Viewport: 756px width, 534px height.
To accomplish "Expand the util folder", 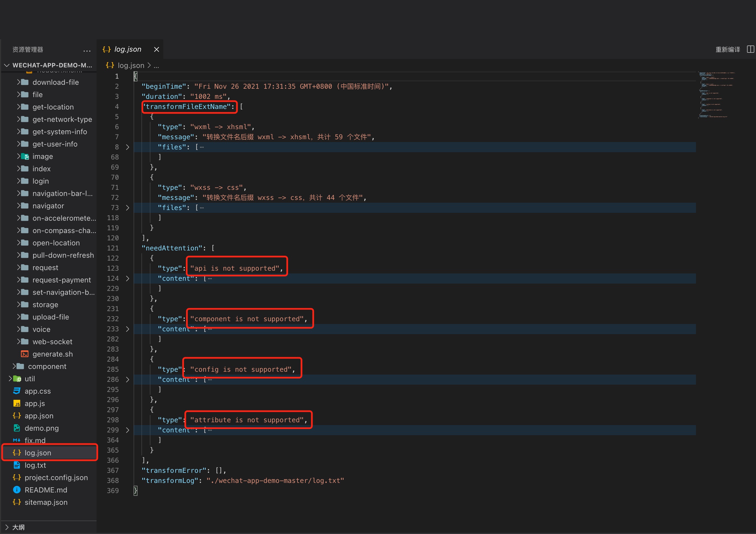I will pos(10,378).
